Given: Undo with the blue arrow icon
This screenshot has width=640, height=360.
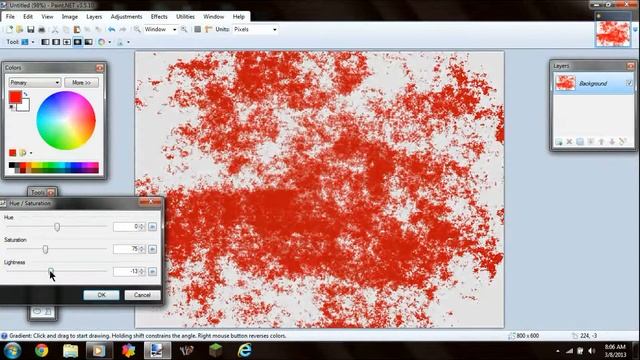Looking at the screenshot, I should pyautogui.click(x=111, y=29).
